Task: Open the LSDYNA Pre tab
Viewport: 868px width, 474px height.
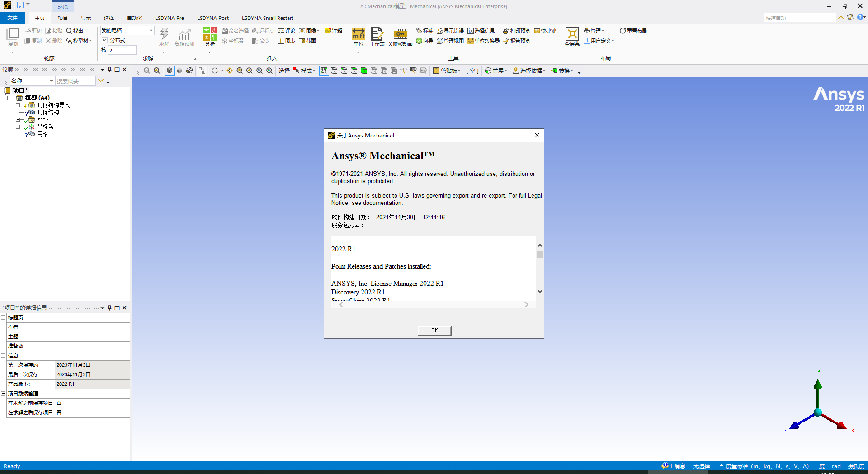Action: point(170,18)
